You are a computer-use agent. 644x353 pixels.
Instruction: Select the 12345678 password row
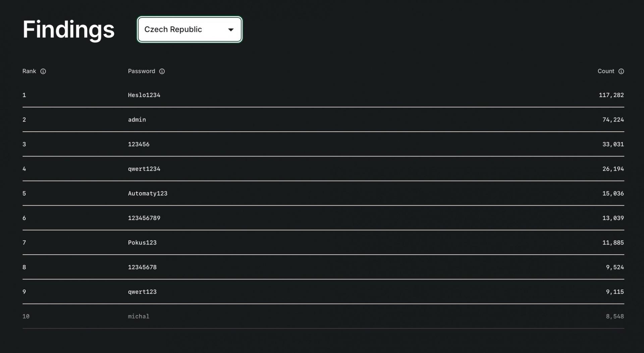pos(142,267)
